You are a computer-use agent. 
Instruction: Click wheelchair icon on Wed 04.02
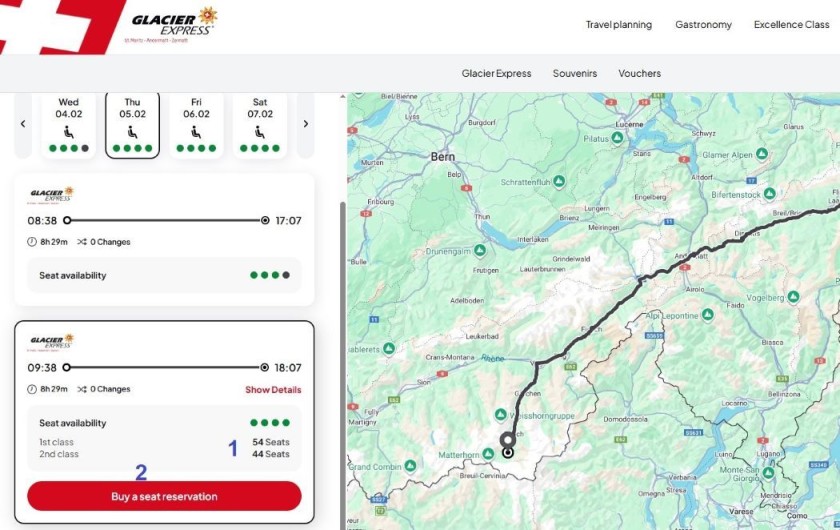tap(69, 132)
